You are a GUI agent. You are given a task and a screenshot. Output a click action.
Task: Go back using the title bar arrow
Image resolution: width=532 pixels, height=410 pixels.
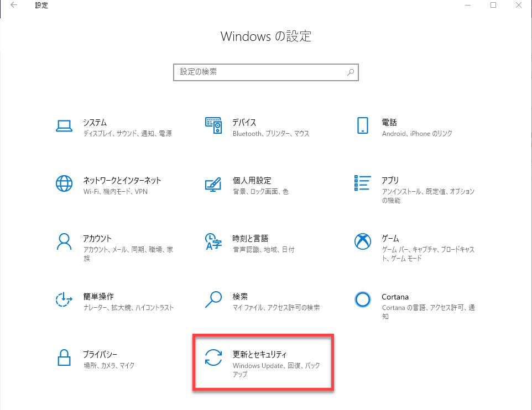[13, 6]
